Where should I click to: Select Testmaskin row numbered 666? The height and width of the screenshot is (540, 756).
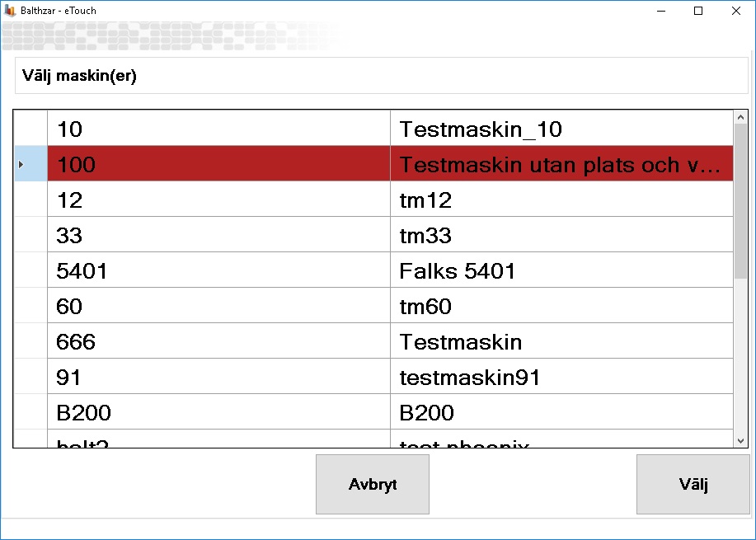(218, 342)
